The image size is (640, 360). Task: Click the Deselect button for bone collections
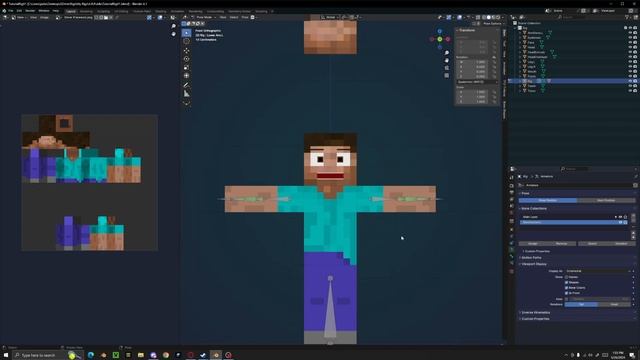tap(621, 244)
